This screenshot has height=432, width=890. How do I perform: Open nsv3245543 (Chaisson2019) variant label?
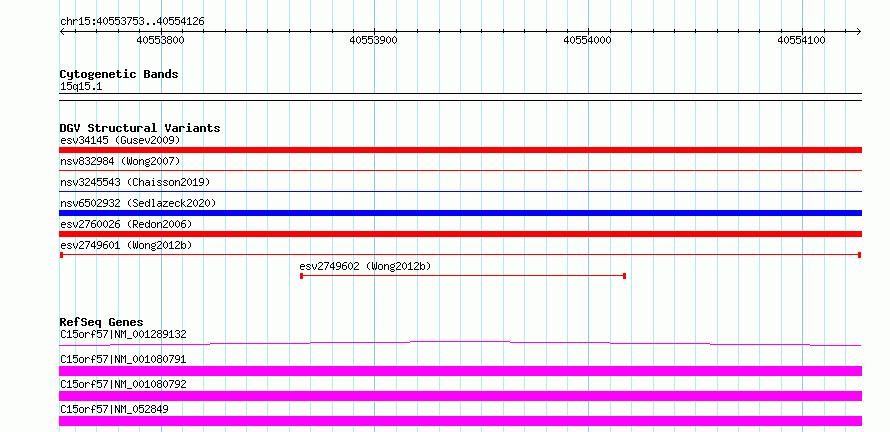click(x=135, y=182)
